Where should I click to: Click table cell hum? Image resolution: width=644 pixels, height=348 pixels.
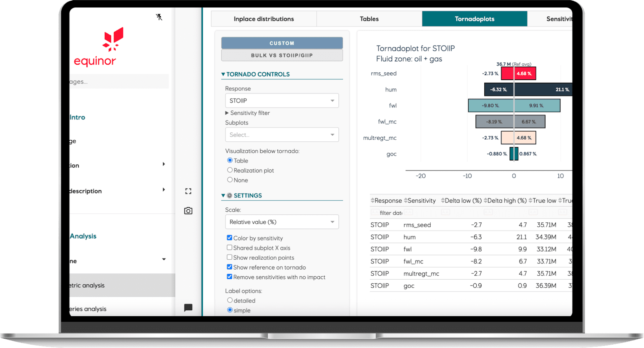[410, 237]
